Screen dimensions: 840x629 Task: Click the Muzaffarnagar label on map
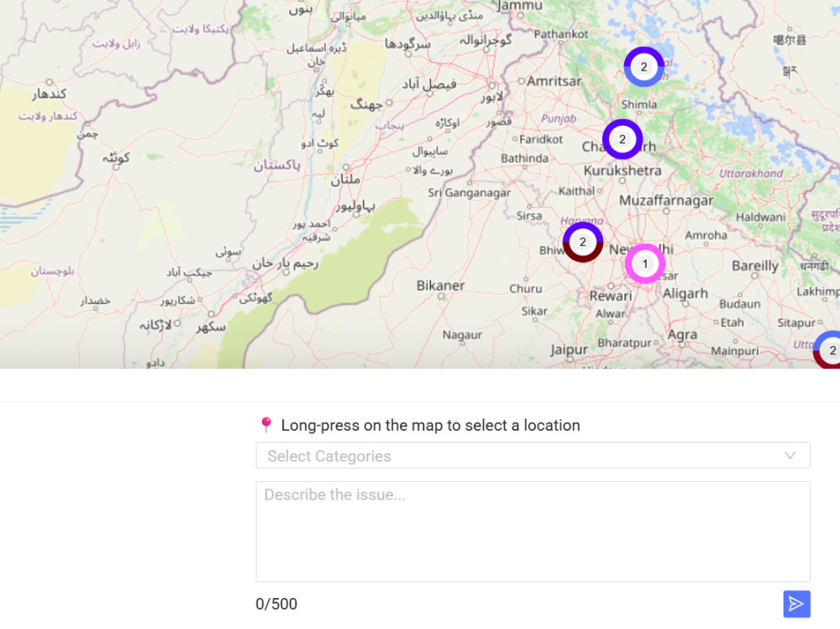point(666,201)
